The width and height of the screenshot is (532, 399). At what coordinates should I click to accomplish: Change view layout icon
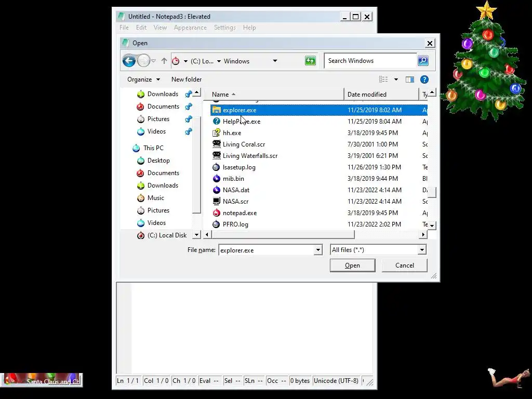tap(383, 79)
